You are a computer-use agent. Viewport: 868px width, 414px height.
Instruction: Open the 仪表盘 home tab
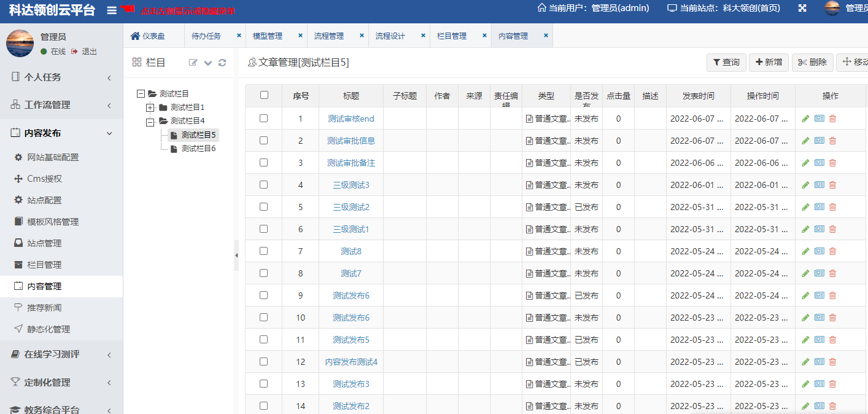click(x=148, y=36)
